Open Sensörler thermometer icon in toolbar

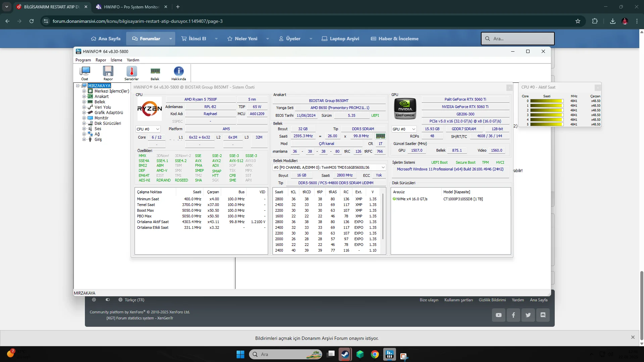tap(132, 71)
